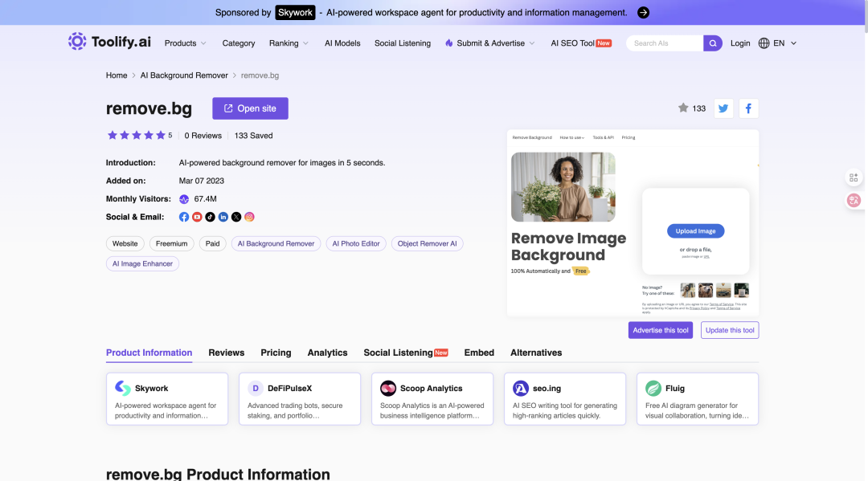Open the AI Models menu item
Screen dimensions: 868x481
point(342,43)
